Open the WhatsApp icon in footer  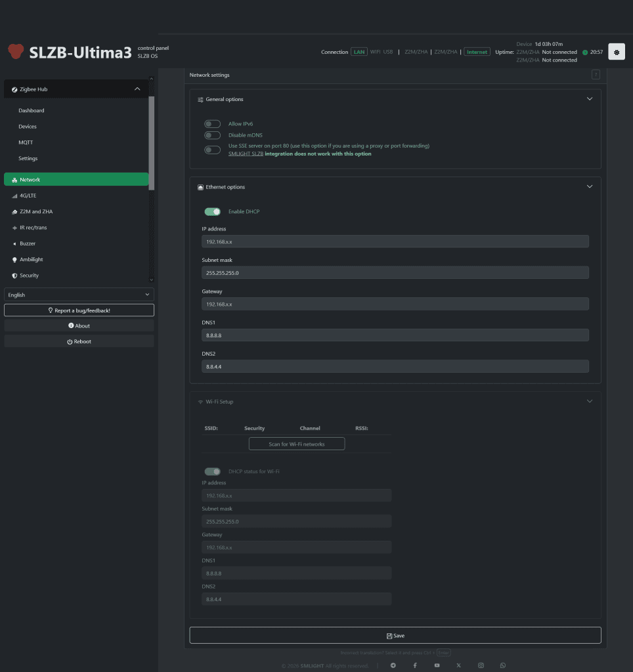pyautogui.click(x=503, y=665)
